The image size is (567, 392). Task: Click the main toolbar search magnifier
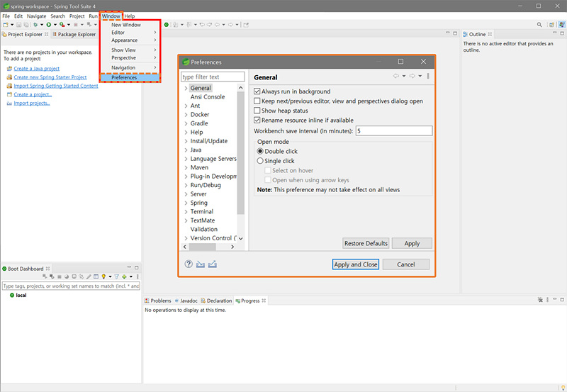point(539,25)
